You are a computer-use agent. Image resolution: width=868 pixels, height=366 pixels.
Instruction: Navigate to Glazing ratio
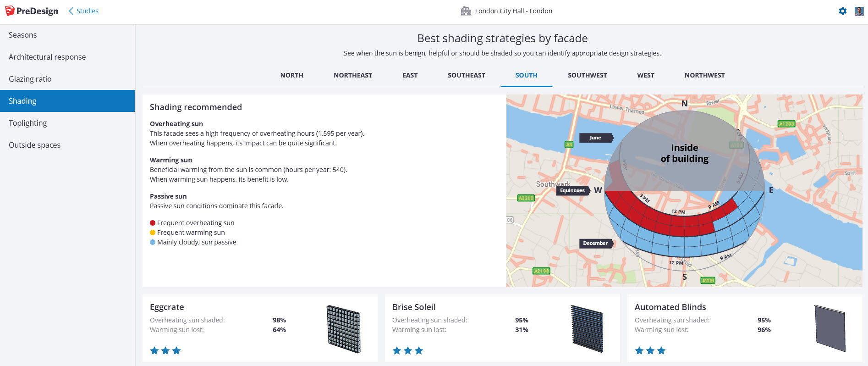(x=30, y=79)
